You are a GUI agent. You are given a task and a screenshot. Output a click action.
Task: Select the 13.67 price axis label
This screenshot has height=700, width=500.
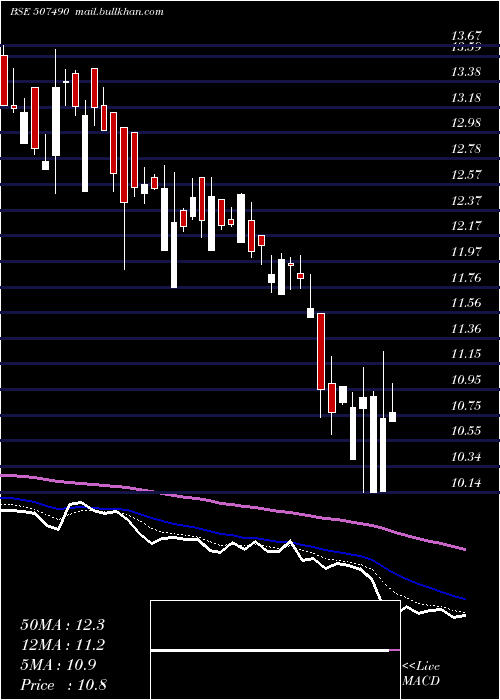click(x=466, y=35)
